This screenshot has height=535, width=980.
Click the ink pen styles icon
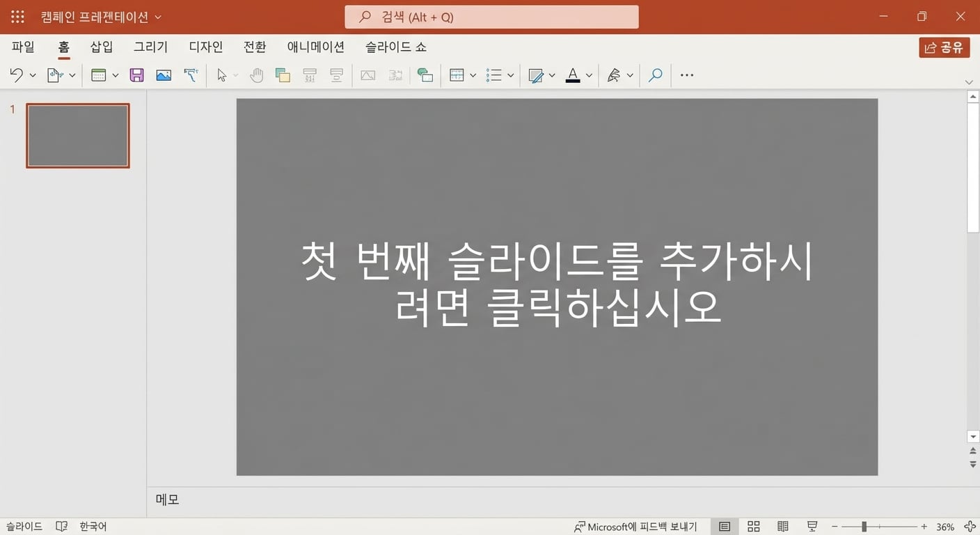[x=613, y=75]
